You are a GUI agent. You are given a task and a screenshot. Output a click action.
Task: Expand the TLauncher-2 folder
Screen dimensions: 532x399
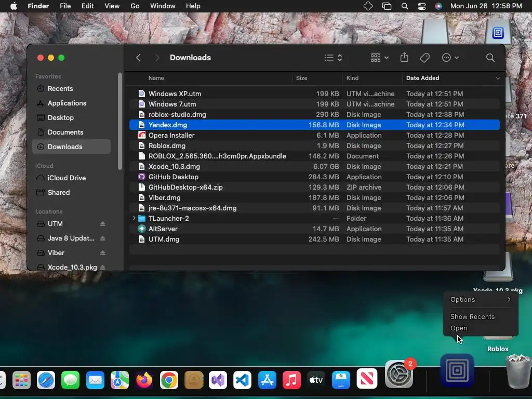point(134,218)
